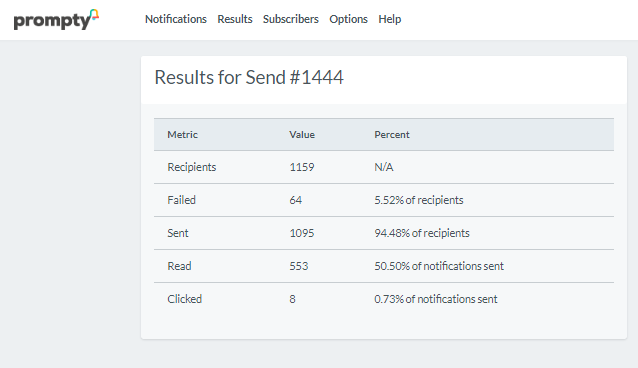Click the 0.73% of notifications sent cell
This screenshot has height=368, width=638.
pos(436,299)
